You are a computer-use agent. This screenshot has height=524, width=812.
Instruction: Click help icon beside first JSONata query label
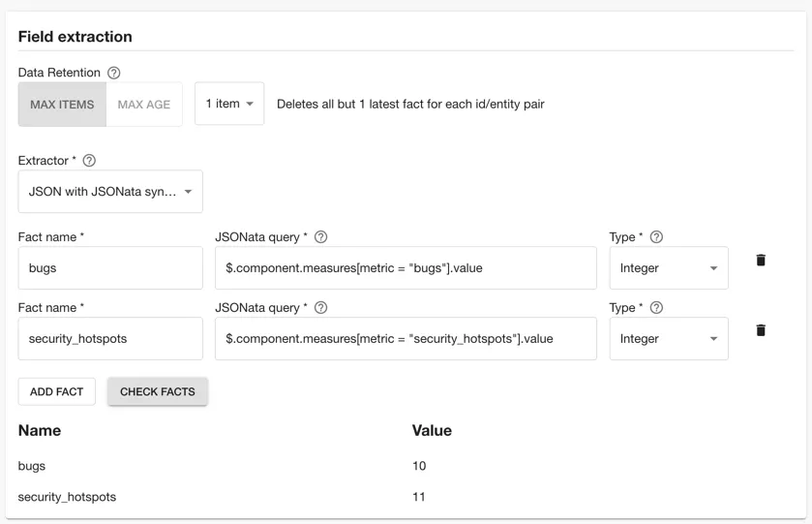[x=321, y=237]
